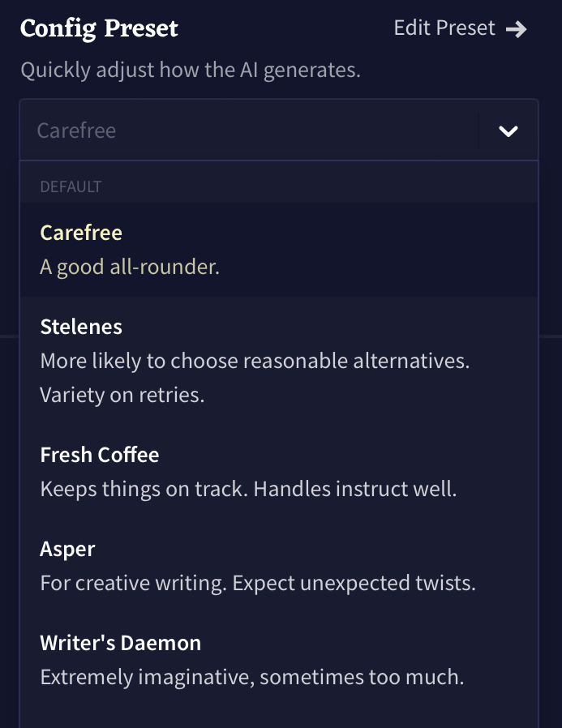This screenshot has height=728, width=562.
Task: Click "Quickly adjust how the AI generates." subtitle
Action: (191, 71)
